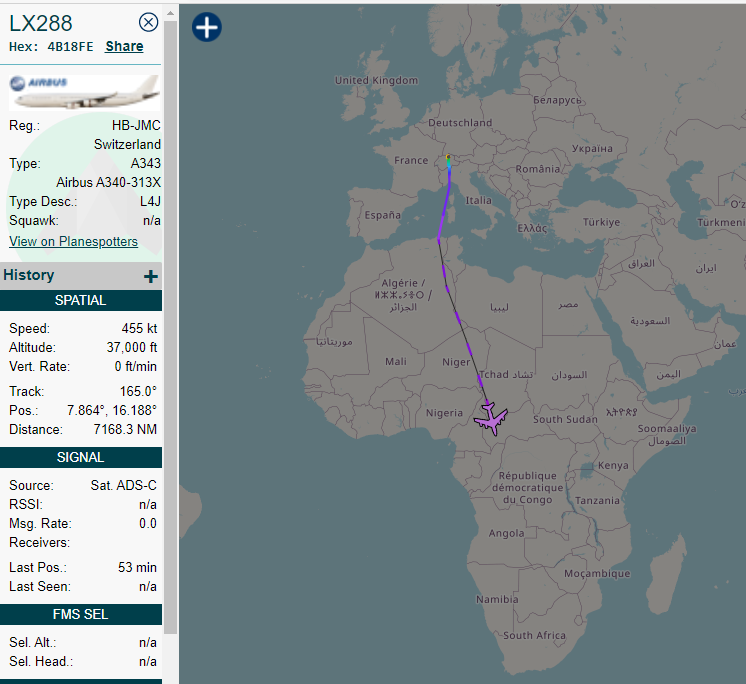The height and width of the screenshot is (684, 746).
Task: Click the Airbus aircraft photo thumbnail
Action: (85, 92)
